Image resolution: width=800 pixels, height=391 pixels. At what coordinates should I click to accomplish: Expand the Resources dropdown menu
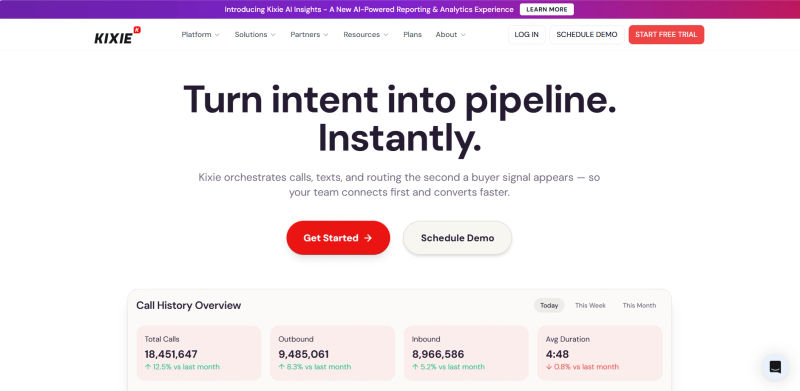point(366,35)
